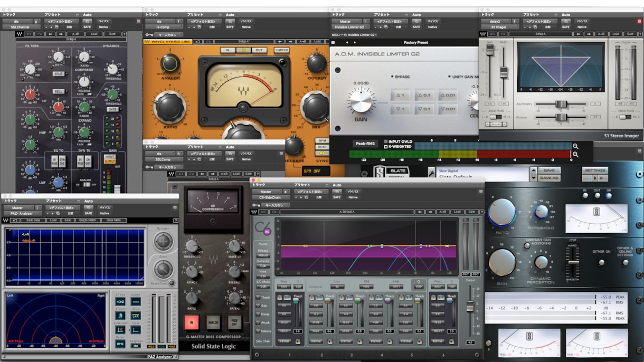Open the delay2 track selector in S1 Imager window
This screenshot has width=644, height=362.
pos(496,21)
